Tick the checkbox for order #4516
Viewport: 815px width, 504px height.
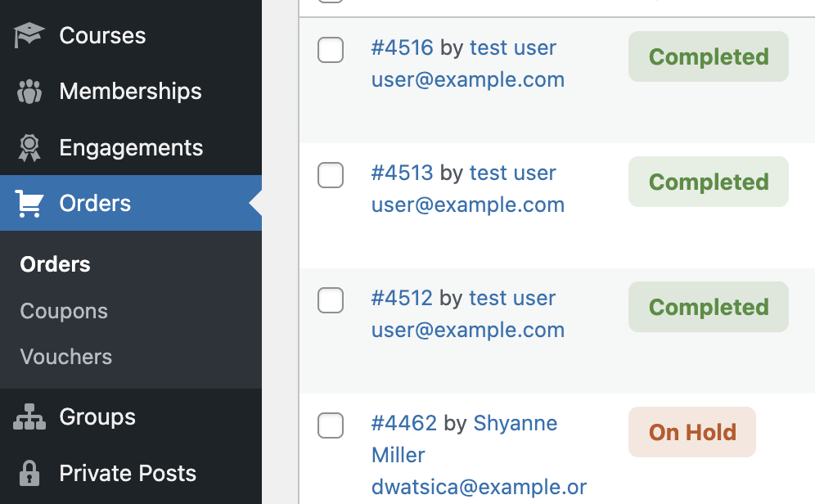tap(331, 50)
